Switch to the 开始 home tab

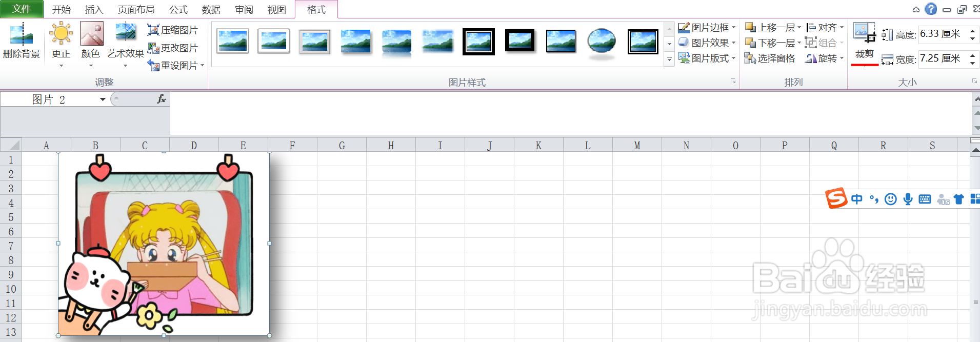62,10
